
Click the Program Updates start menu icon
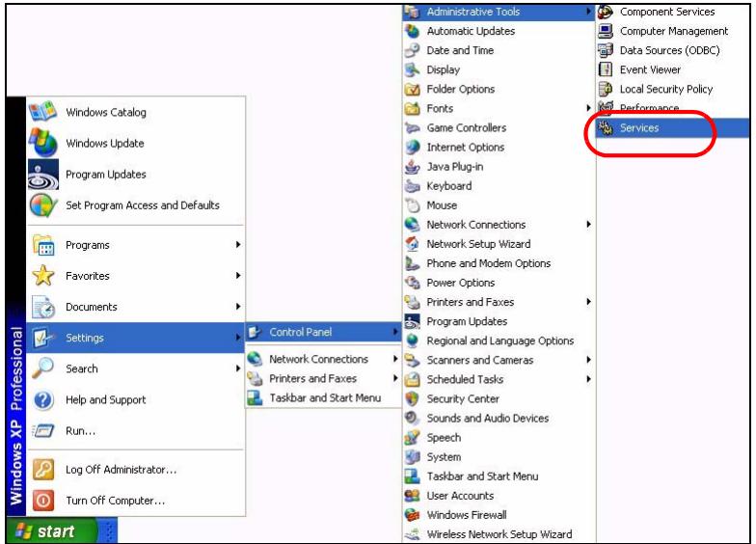point(42,174)
